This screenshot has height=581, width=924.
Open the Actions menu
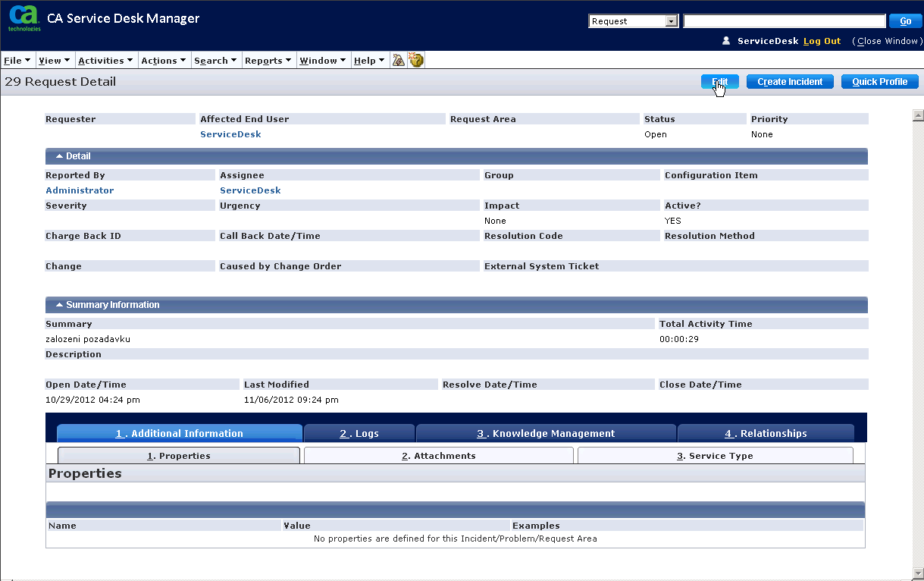tap(164, 61)
